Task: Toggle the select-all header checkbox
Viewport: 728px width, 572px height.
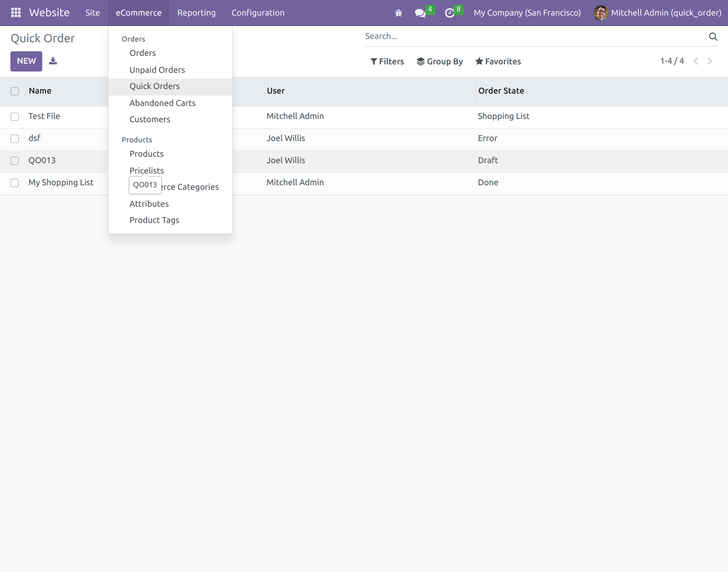Action: 14,91
